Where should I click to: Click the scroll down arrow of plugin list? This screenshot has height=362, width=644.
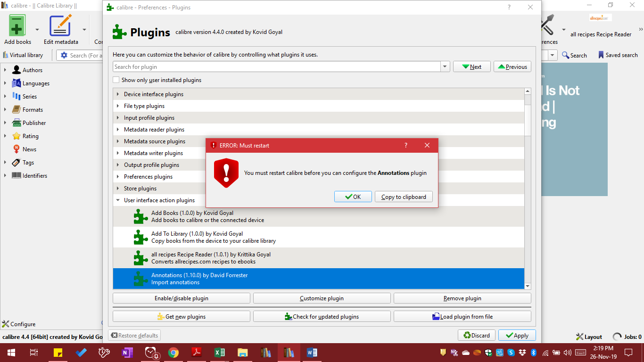(x=528, y=286)
